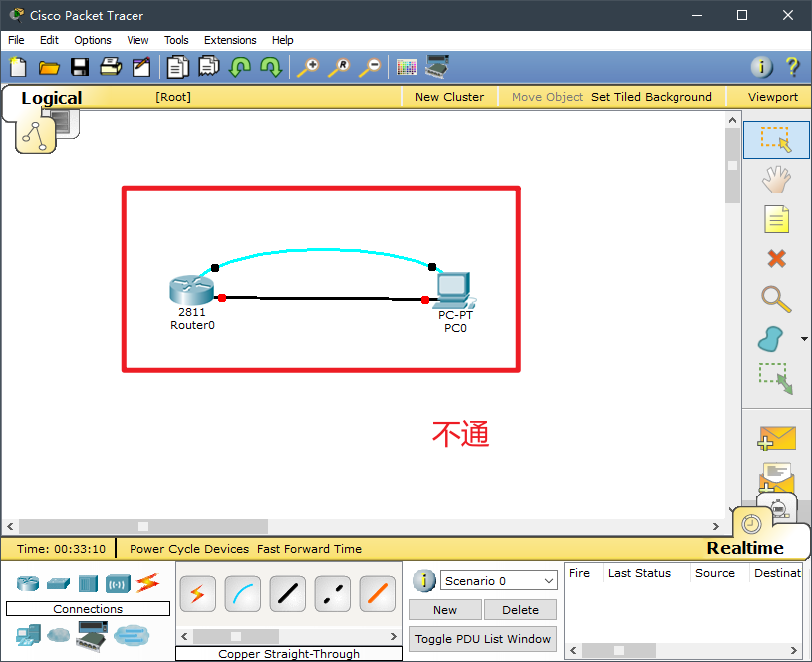Select the Delete tool (red X)
This screenshot has width=812, height=662.
[x=776, y=258]
